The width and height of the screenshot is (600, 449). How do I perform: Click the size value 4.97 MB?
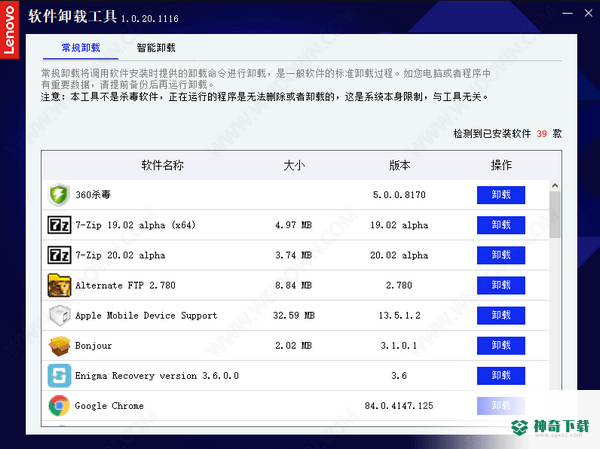(293, 225)
